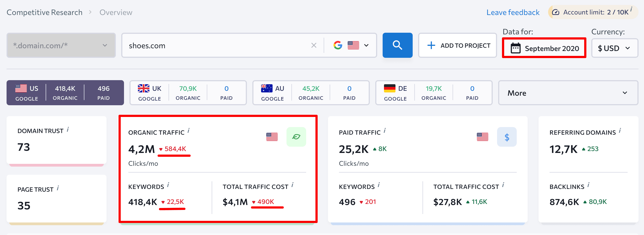
Task: Click the organic Keywords info icon
Action: point(168,185)
